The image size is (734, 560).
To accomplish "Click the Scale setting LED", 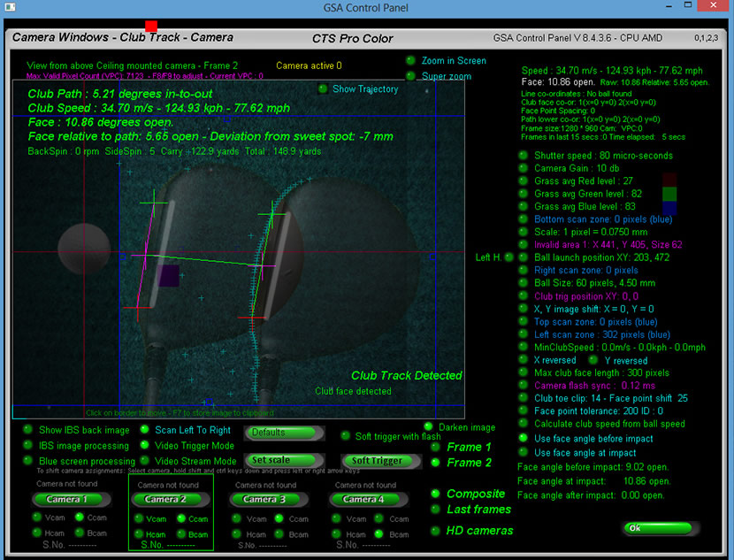I will [x=524, y=231].
